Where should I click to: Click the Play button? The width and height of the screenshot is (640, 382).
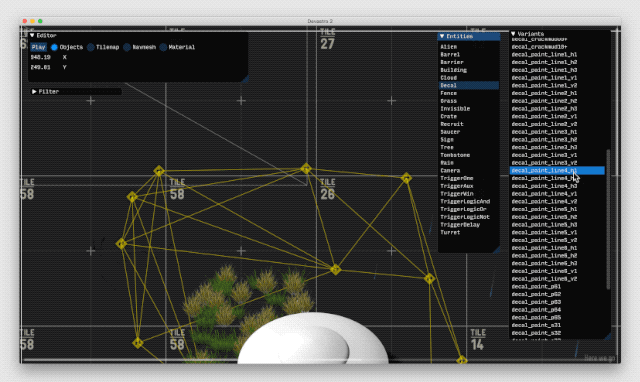tap(38, 47)
